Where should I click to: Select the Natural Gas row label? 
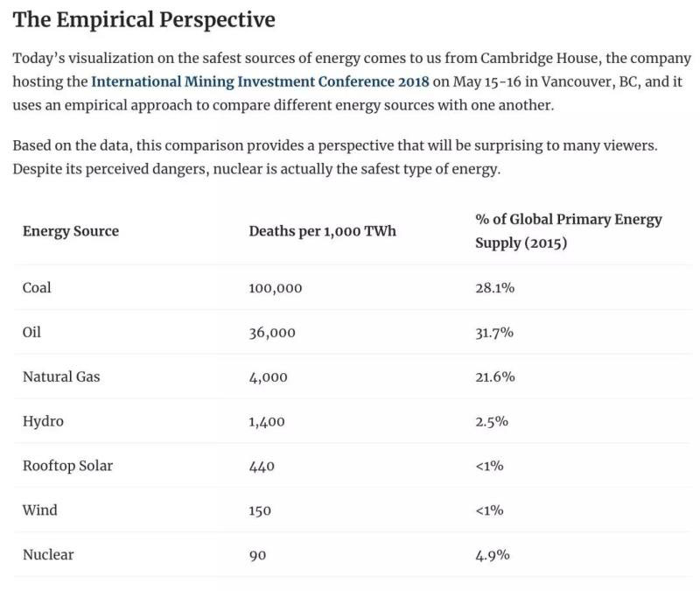pyautogui.click(x=61, y=376)
